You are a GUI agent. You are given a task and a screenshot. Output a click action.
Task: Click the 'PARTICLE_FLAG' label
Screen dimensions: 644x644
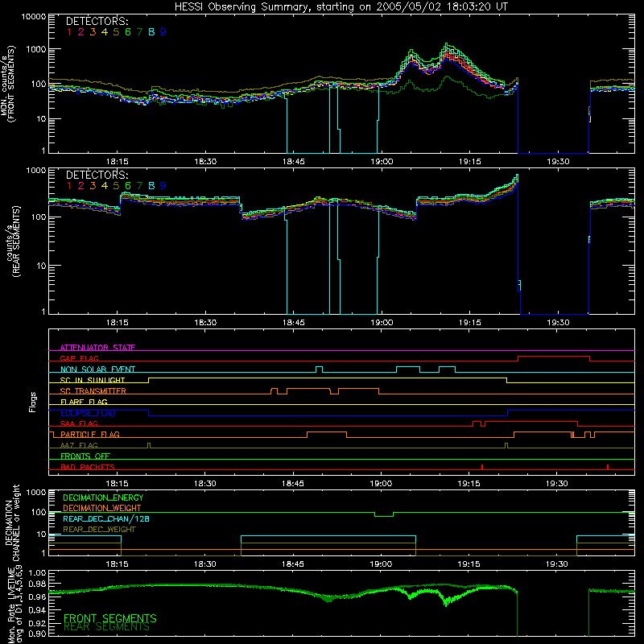coord(90,435)
